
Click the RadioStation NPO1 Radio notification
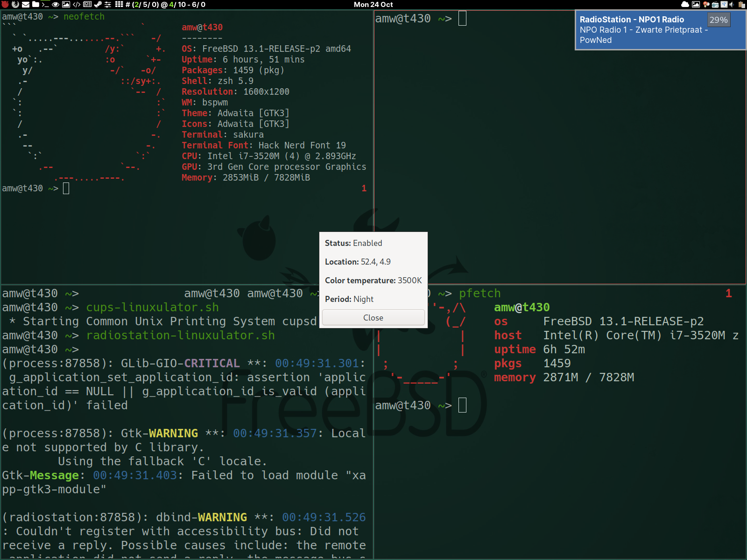(x=660, y=30)
